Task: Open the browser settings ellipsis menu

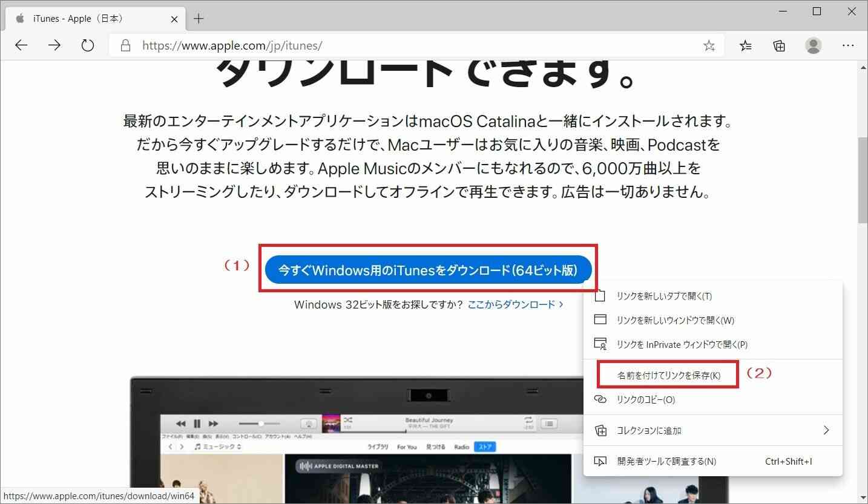Action: pyautogui.click(x=848, y=45)
